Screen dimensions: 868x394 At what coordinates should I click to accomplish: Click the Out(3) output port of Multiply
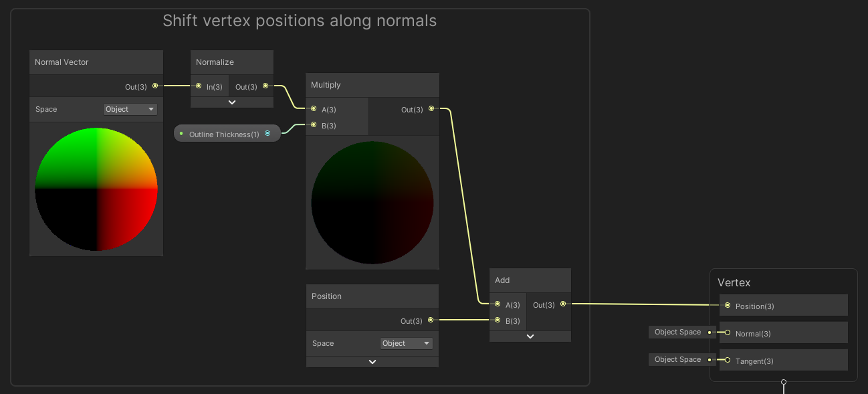click(x=431, y=108)
